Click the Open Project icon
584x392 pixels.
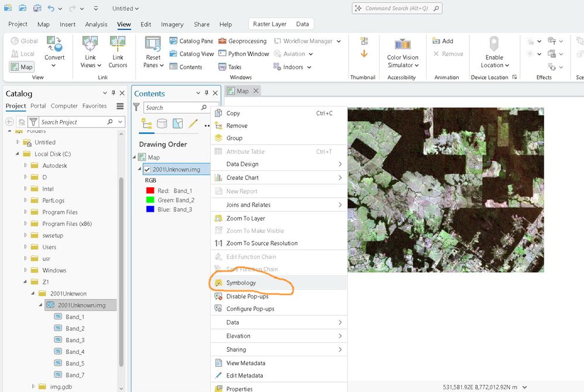(22, 8)
